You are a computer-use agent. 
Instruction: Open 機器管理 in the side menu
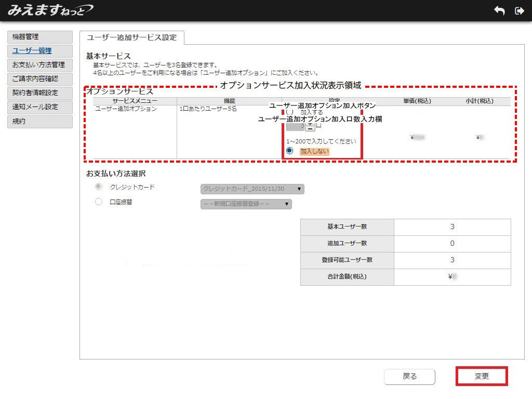point(40,37)
